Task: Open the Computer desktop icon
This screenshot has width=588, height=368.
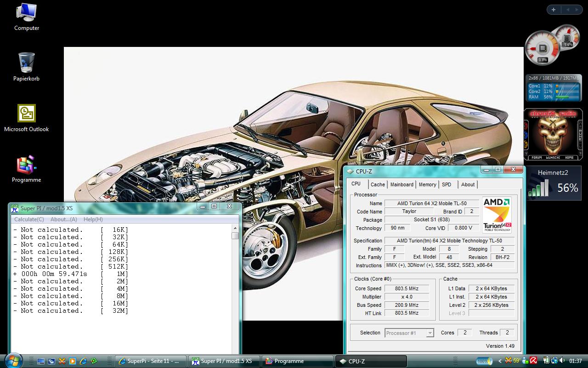Action: point(26,13)
